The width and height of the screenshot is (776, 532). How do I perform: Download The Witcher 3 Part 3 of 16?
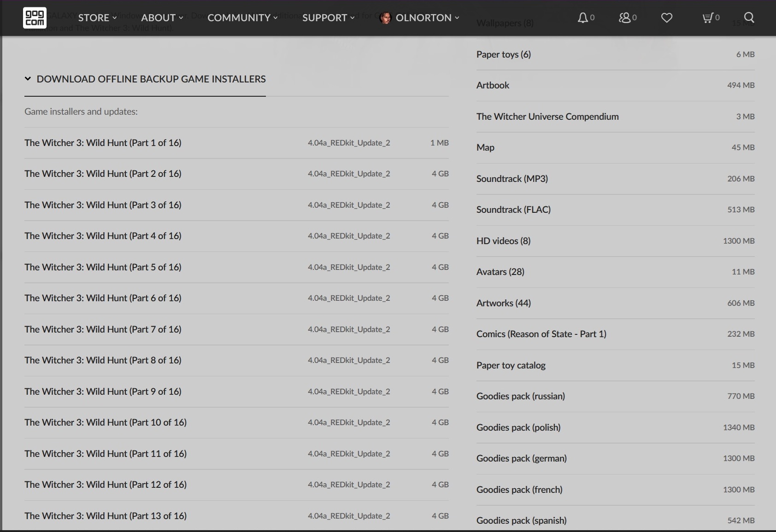pos(236,205)
